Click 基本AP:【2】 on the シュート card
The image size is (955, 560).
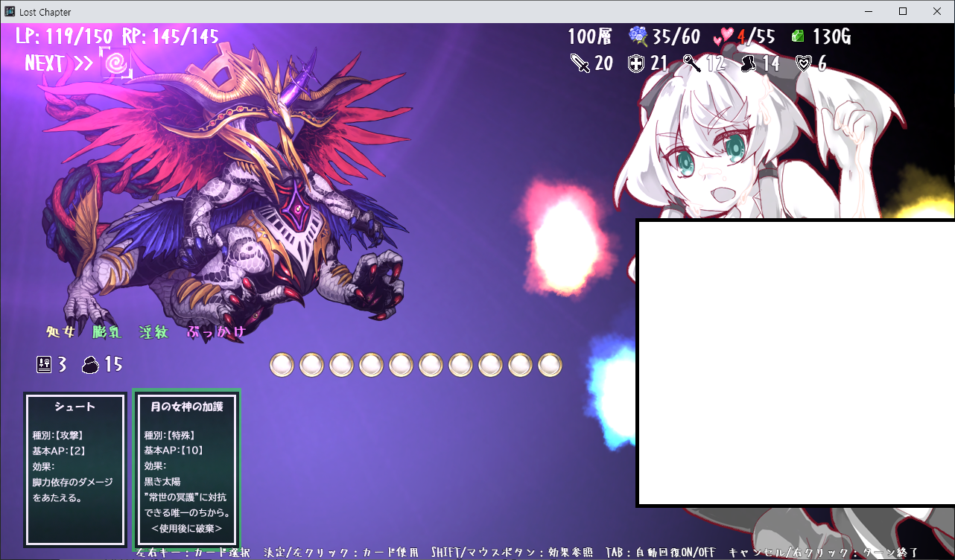[59, 451]
